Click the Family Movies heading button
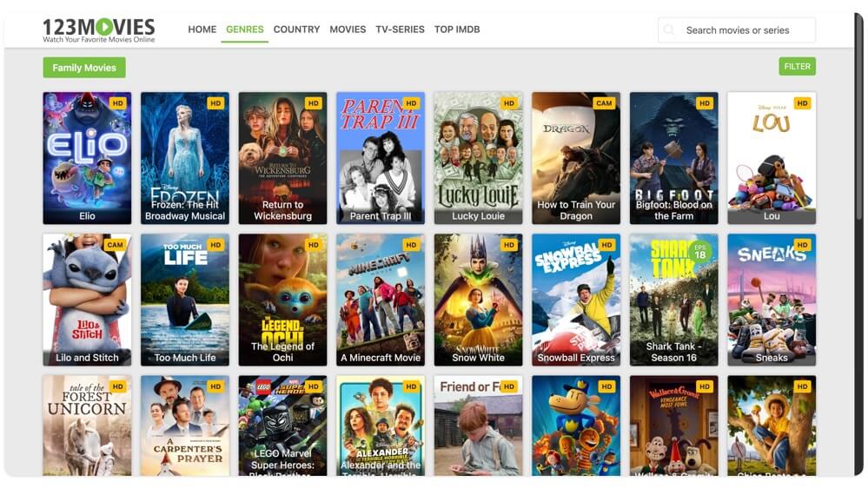Image resolution: width=868 pixels, height=488 pixels. tap(84, 68)
